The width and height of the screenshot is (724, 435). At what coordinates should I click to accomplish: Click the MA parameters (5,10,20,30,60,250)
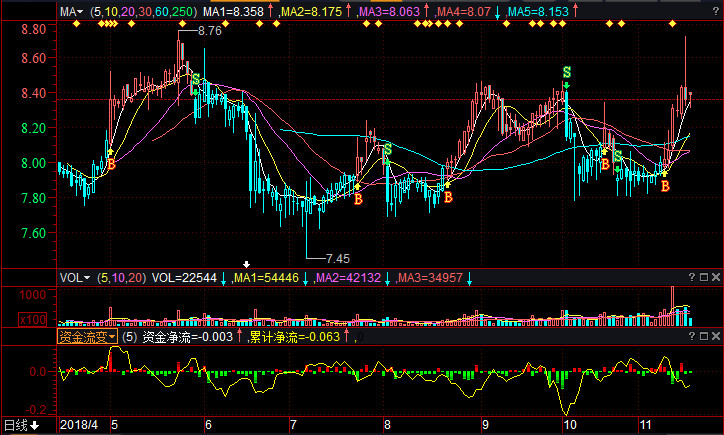142,12
